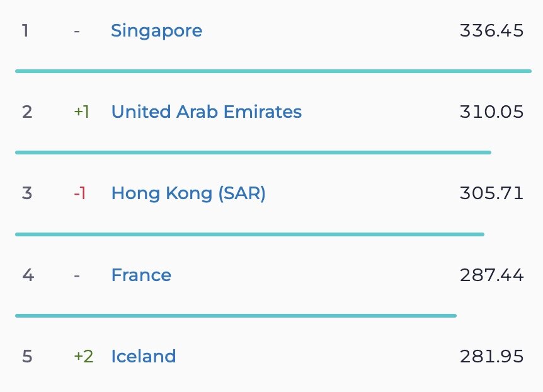Open the Singapore country link

pyautogui.click(x=156, y=30)
